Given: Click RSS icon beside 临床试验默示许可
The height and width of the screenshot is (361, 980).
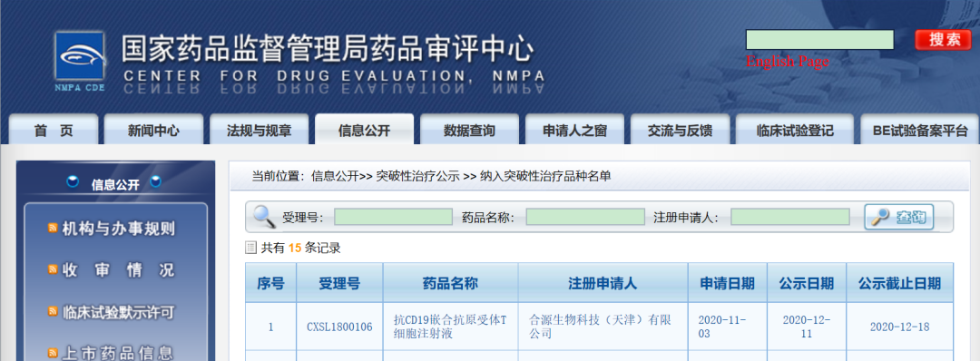Looking at the screenshot, I should (x=54, y=312).
